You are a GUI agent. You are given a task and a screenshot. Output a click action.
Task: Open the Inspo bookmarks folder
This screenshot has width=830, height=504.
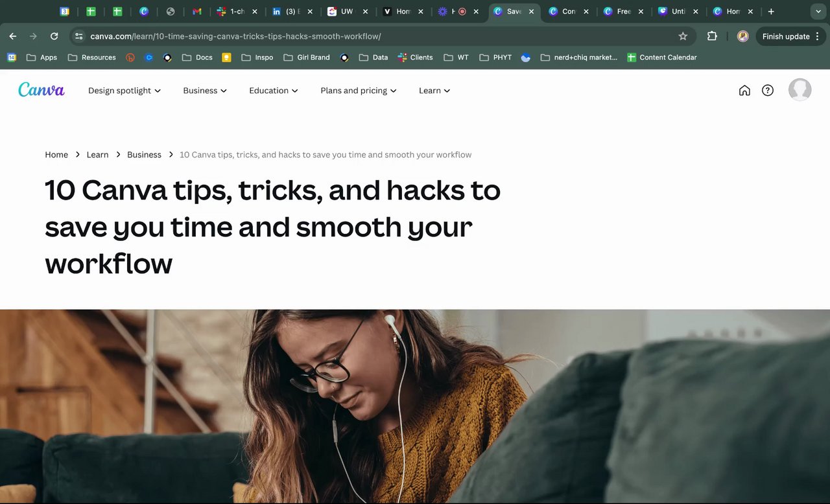click(257, 57)
